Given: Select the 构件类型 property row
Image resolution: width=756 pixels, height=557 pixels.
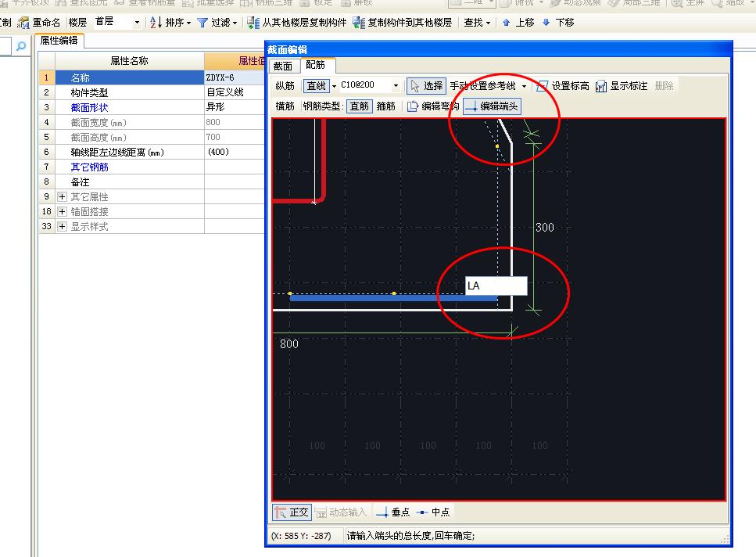Looking at the screenshot, I should pyautogui.click(x=130, y=92).
